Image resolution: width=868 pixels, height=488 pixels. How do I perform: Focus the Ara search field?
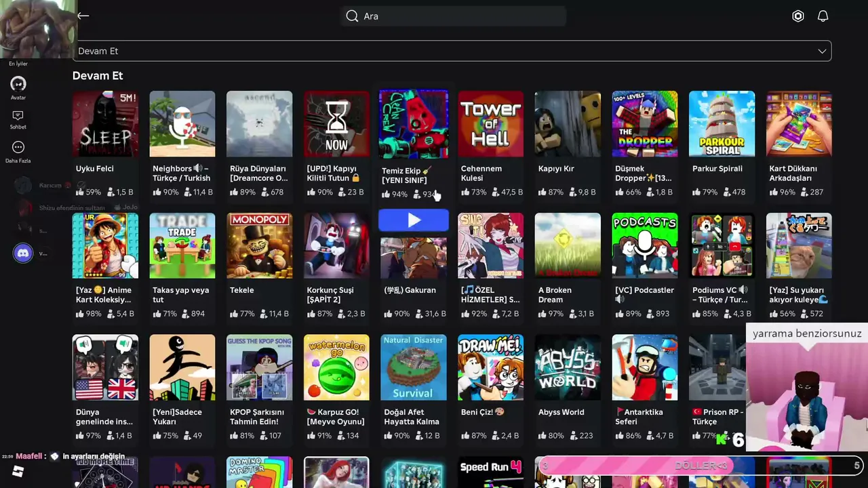tap(453, 16)
